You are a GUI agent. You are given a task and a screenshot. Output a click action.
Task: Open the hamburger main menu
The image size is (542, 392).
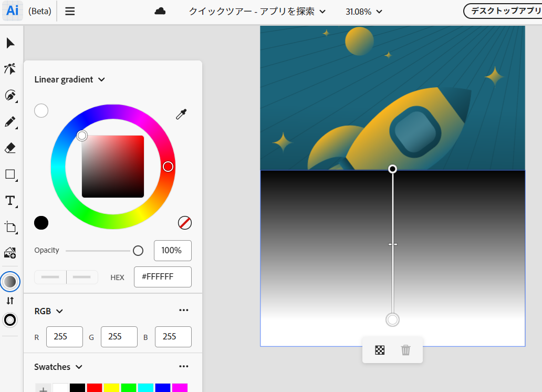70,11
